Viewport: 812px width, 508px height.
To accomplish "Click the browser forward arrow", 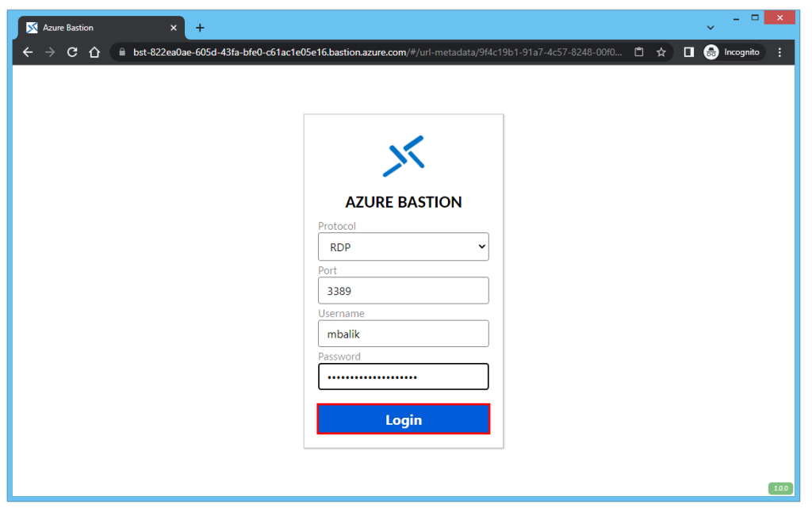I will 50,52.
